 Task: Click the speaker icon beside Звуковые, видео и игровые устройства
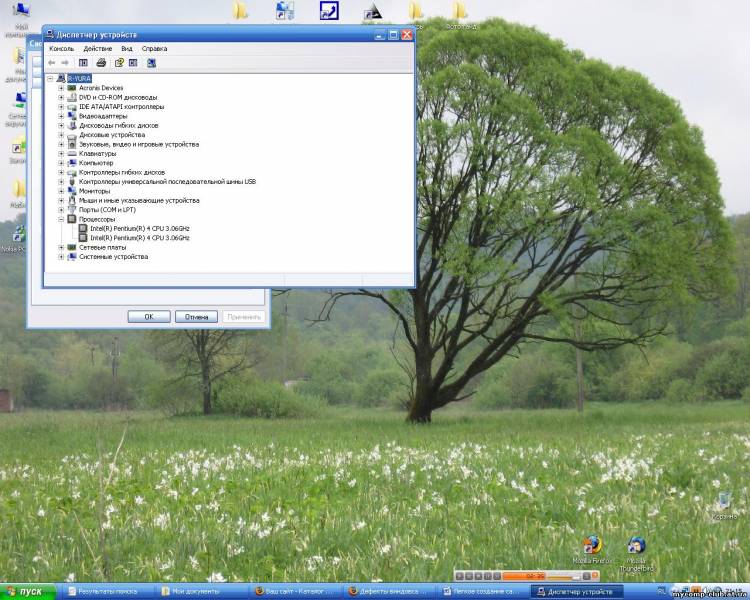pyautogui.click(x=72, y=144)
